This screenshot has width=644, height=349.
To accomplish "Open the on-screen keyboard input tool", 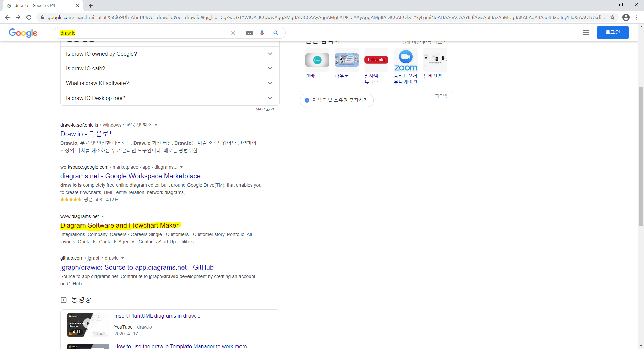I will (249, 33).
